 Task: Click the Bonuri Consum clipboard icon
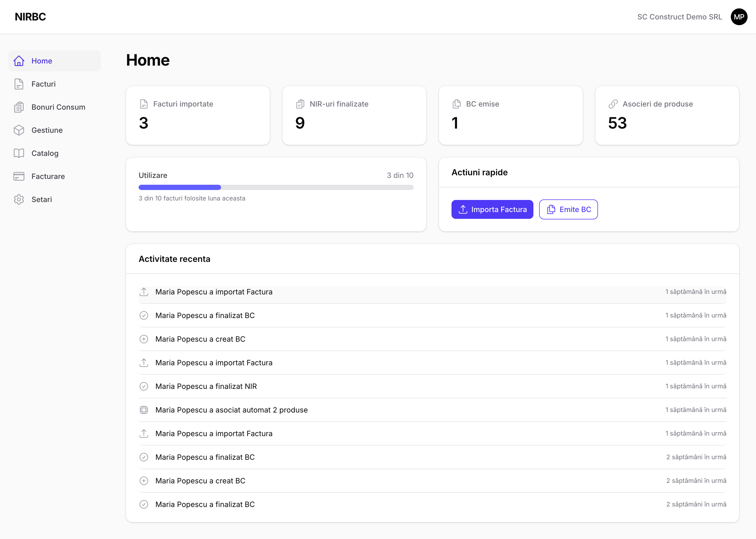(19, 107)
